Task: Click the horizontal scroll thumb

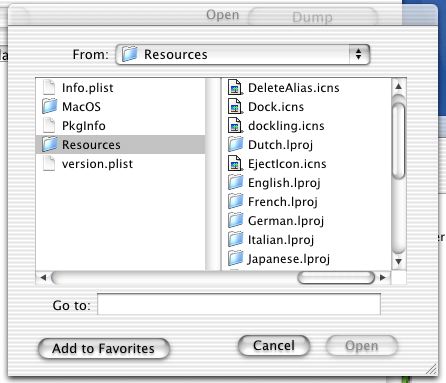Action: click(336, 277)
